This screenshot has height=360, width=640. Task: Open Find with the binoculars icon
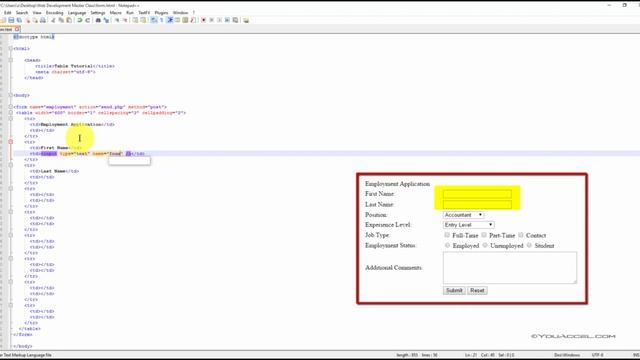point(98,20)
